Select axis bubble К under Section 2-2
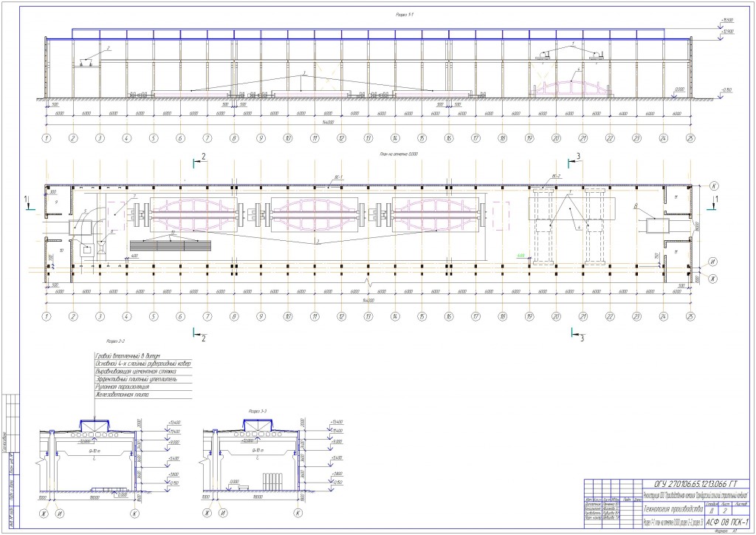 [x=134, y=514]
